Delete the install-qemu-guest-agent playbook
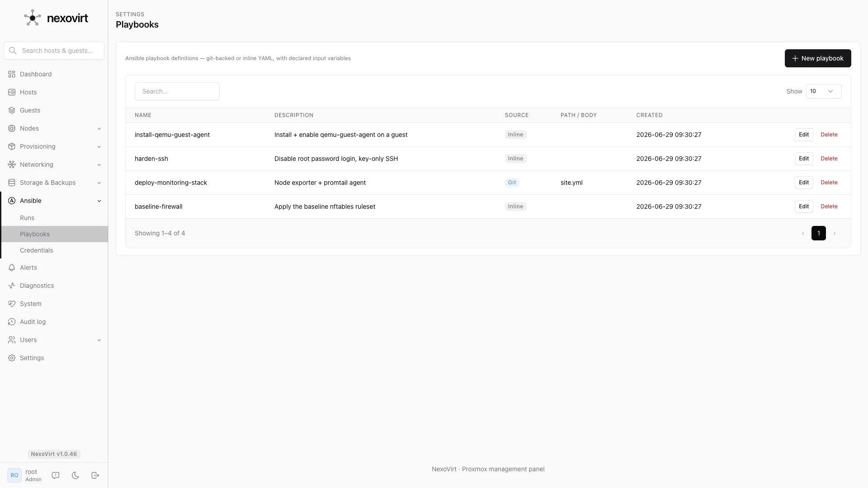 tap(829, 135)
